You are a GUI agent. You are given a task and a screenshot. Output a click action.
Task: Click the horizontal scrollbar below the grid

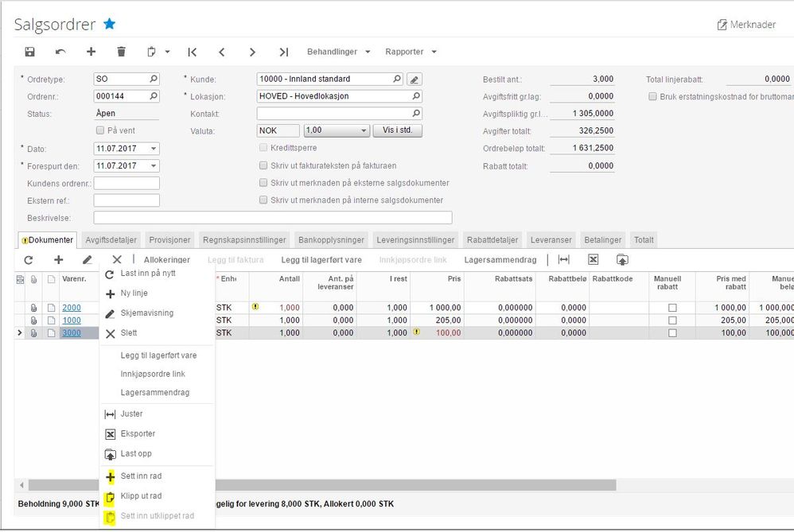coord(318,484)
